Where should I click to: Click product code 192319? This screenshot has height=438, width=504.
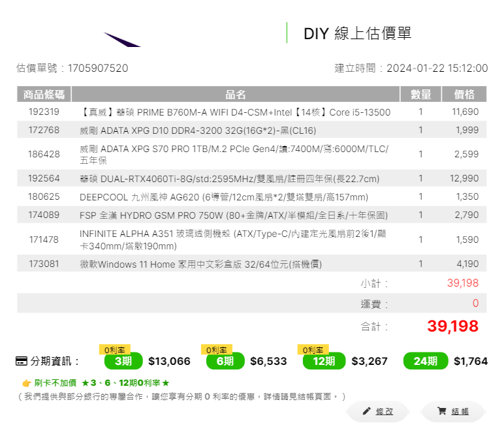pos(44,112)
